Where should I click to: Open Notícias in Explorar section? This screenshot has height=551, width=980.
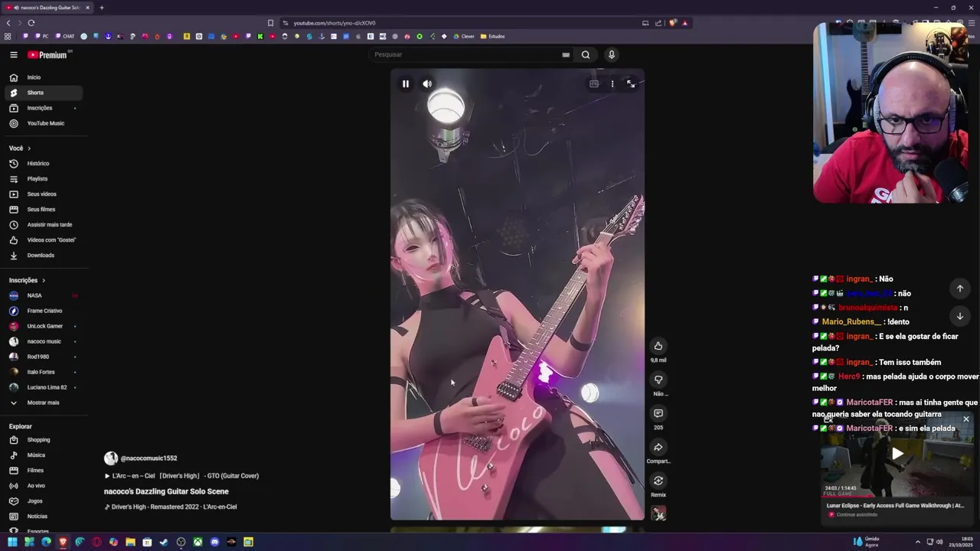click(44, 517)
